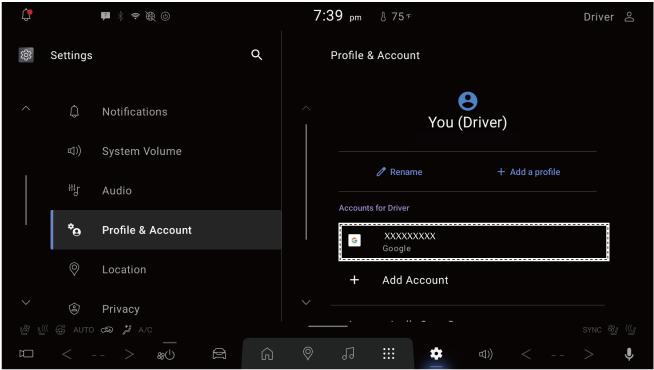
Task: Click Add a profile link
Action: pos(528,172)
